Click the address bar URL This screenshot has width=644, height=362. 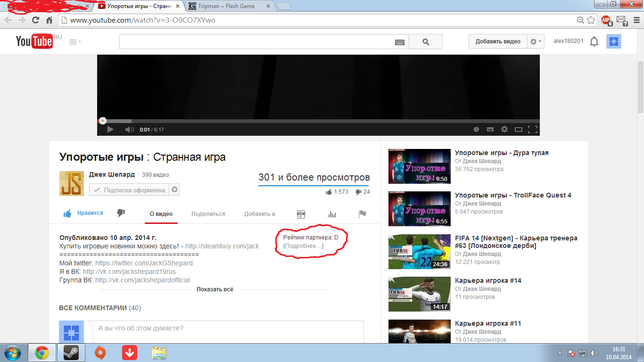click(143, 20)
